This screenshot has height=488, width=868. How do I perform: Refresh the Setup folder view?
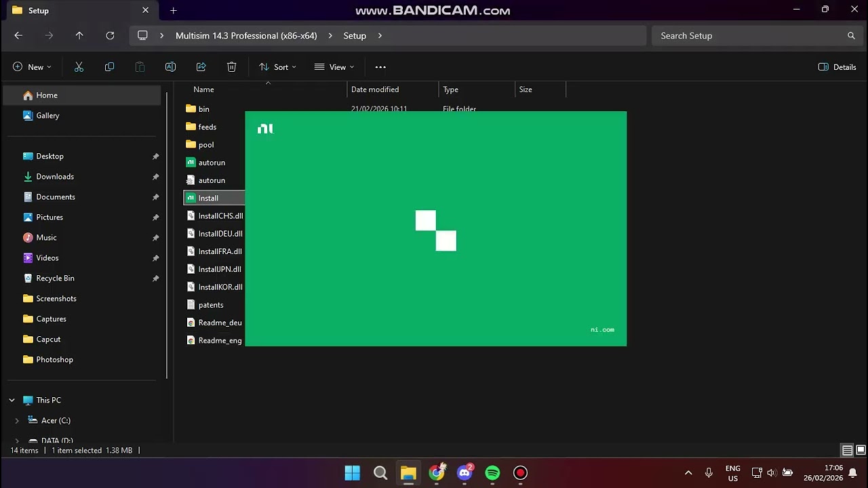coord(110,36)
